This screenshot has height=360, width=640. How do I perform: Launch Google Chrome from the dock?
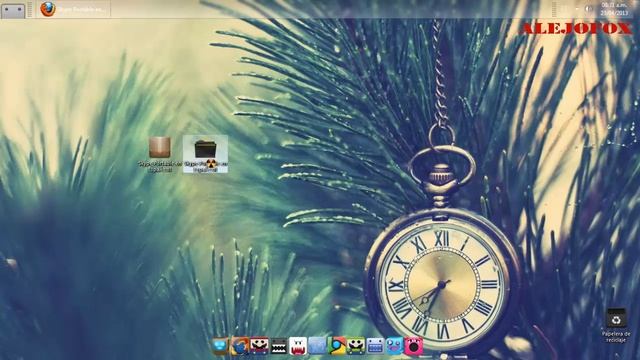[x=337, y=346]
